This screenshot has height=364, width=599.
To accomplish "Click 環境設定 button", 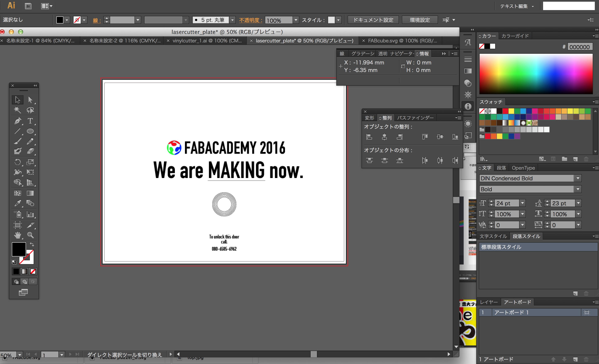I will coord(420,20).
